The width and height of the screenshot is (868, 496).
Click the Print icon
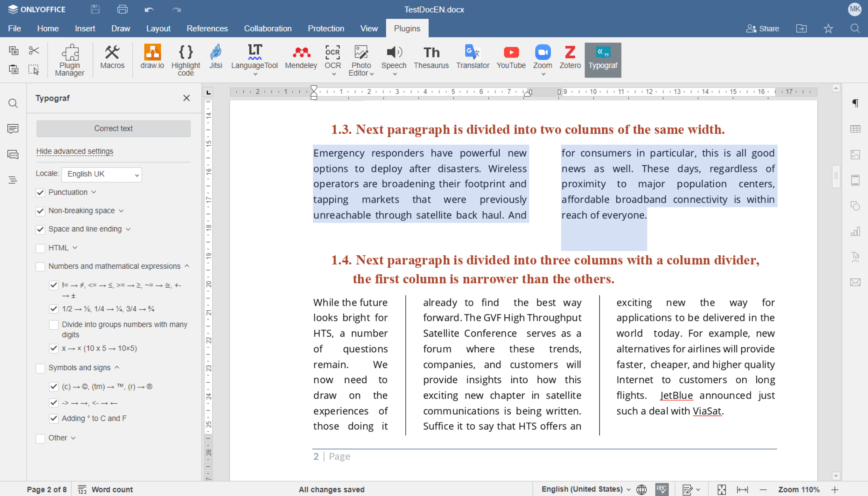[122, 9]
